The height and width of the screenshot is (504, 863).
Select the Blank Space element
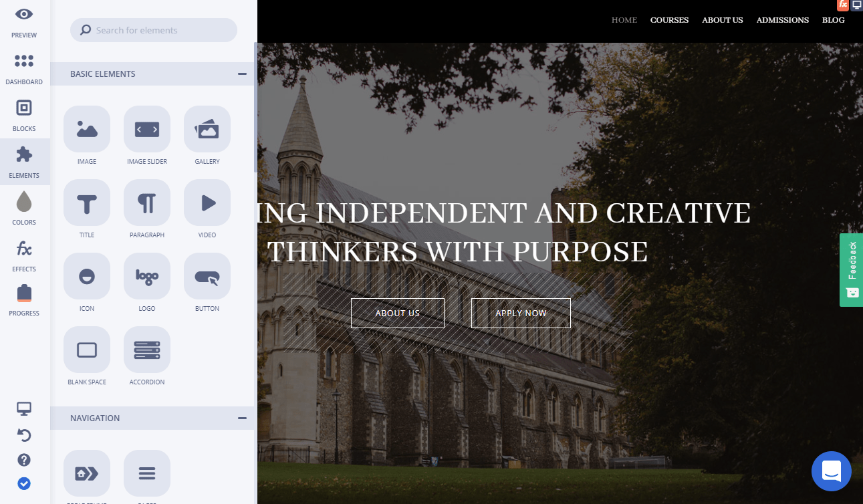click(87, 350)
